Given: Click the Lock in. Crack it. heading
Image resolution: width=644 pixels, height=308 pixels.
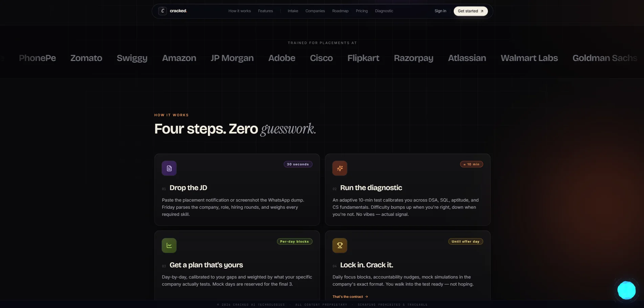Looking at the screenshot, I should (x=367, y=265).
